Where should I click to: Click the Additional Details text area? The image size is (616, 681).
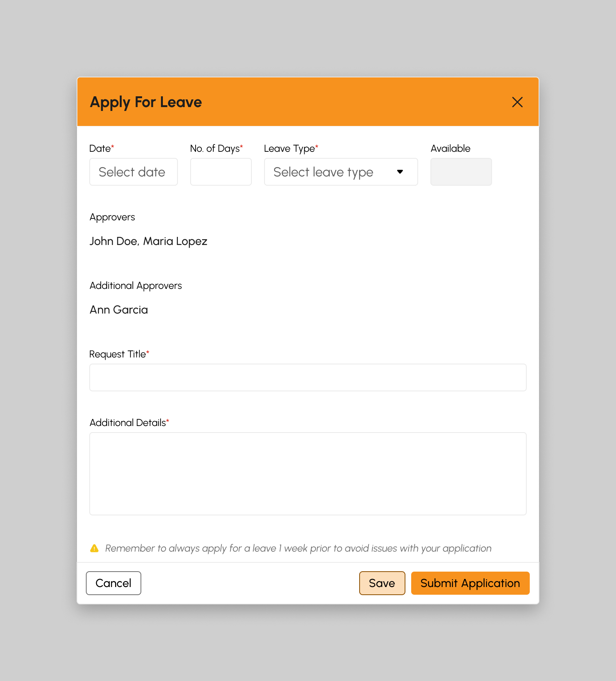point(308,474)
